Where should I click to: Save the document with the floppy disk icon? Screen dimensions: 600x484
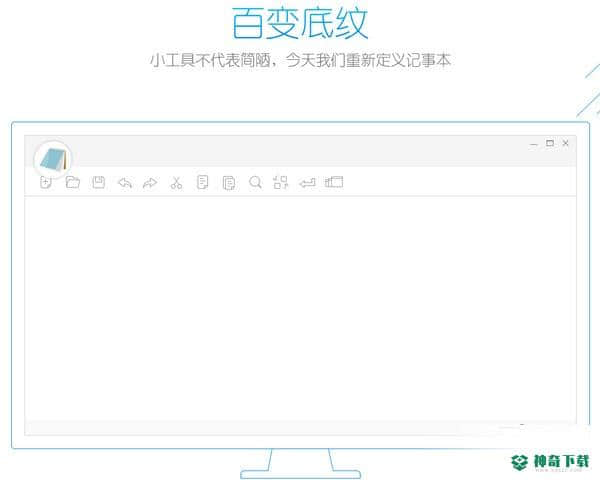[x=99, y=182]
